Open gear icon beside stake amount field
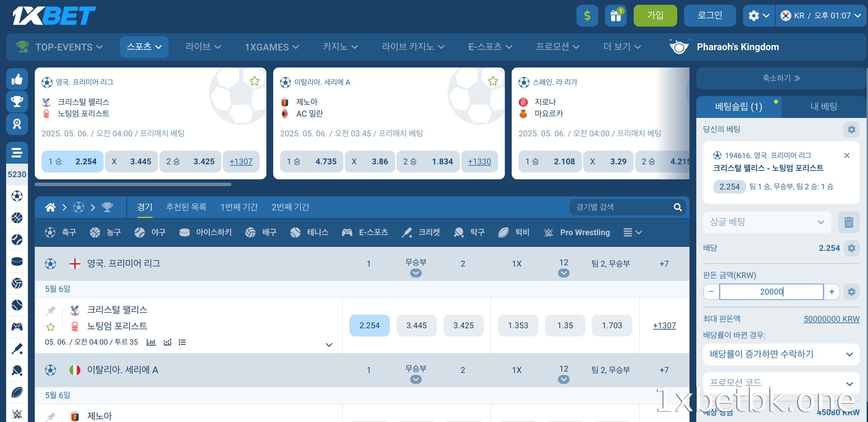 coord(851,292)
